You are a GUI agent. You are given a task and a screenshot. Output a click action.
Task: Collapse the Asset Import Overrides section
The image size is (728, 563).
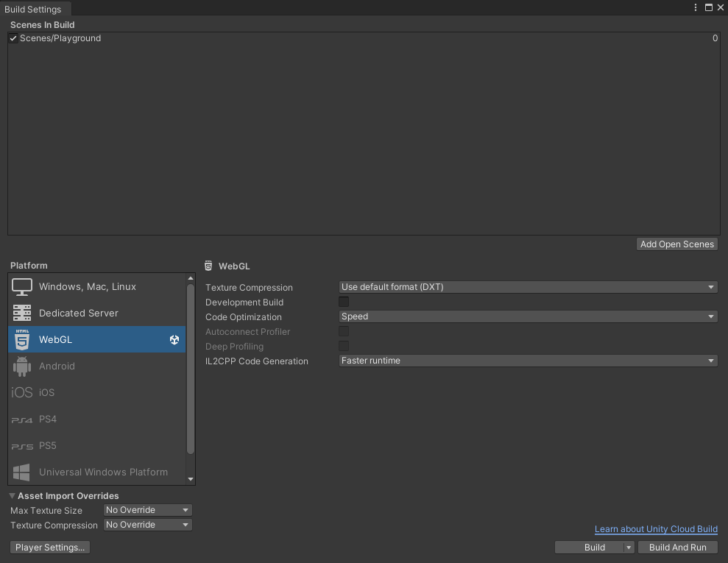click(x=13, y=496)
